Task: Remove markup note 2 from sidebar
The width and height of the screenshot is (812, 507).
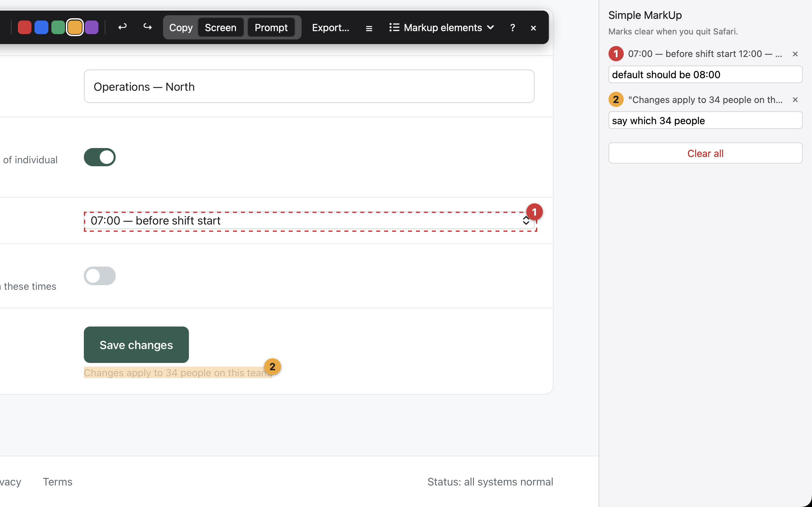Action: pos(795,100)
